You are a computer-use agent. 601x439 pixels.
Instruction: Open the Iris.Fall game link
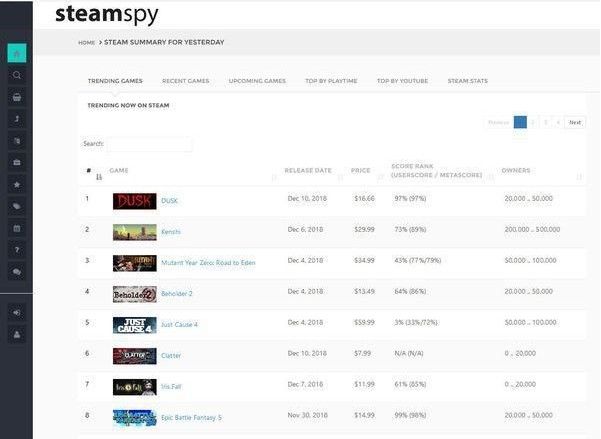[171, 386]
